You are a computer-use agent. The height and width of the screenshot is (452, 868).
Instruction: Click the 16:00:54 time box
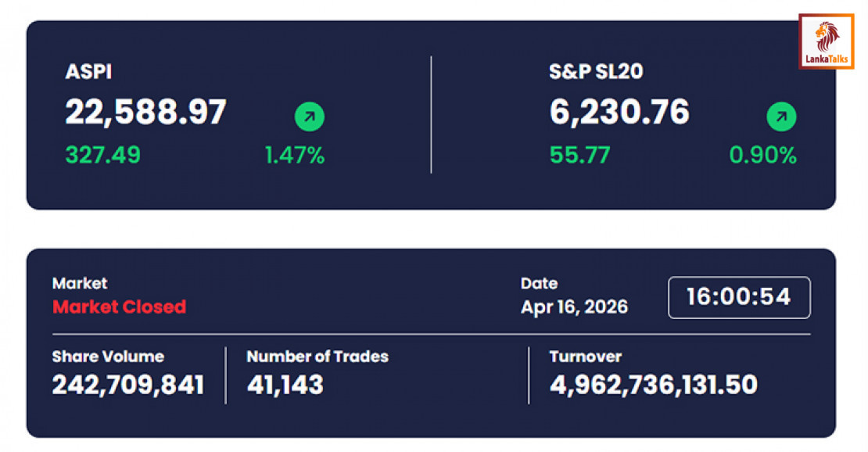739,297
